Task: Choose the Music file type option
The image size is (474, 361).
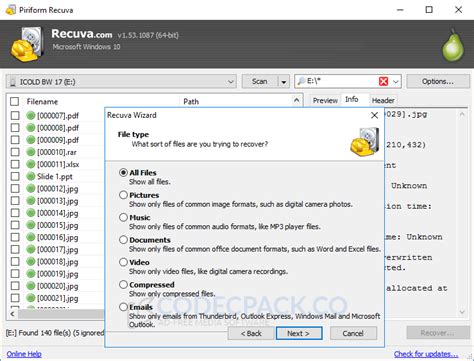Action: [x=123, y=217]
